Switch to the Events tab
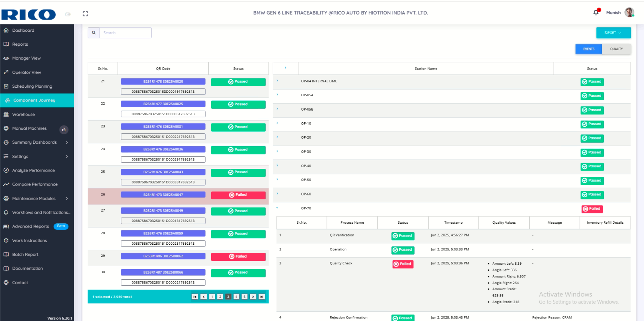Viewport: 644px width, 321px height. [x=589, y=49]
